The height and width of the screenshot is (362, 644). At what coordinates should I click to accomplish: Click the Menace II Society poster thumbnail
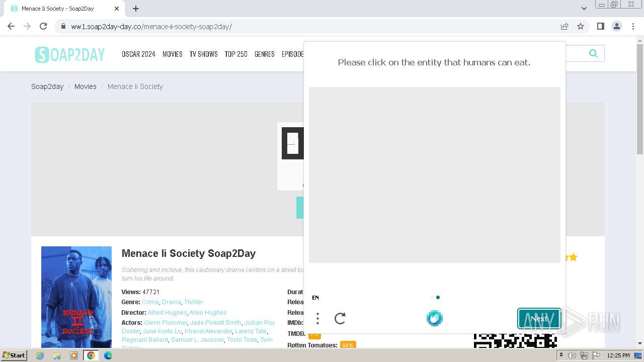click(x=76, y=297)
